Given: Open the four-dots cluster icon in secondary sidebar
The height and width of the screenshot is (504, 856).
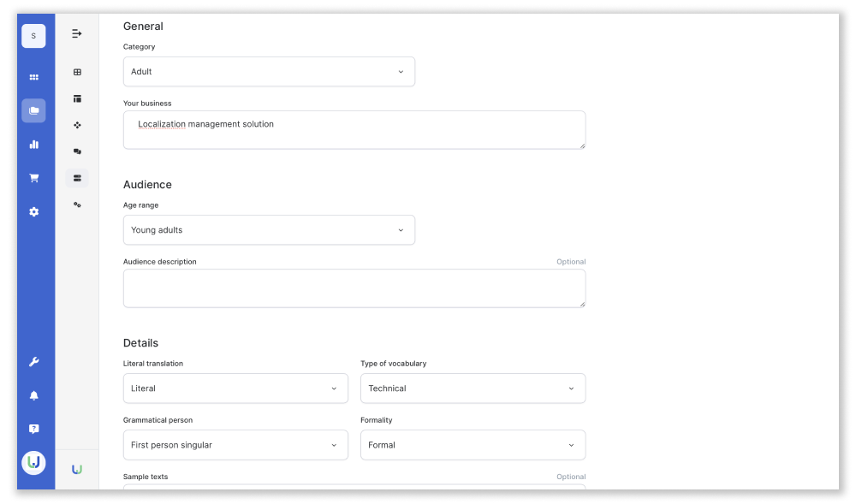Looking at the screenshot, I should [77, 125].
